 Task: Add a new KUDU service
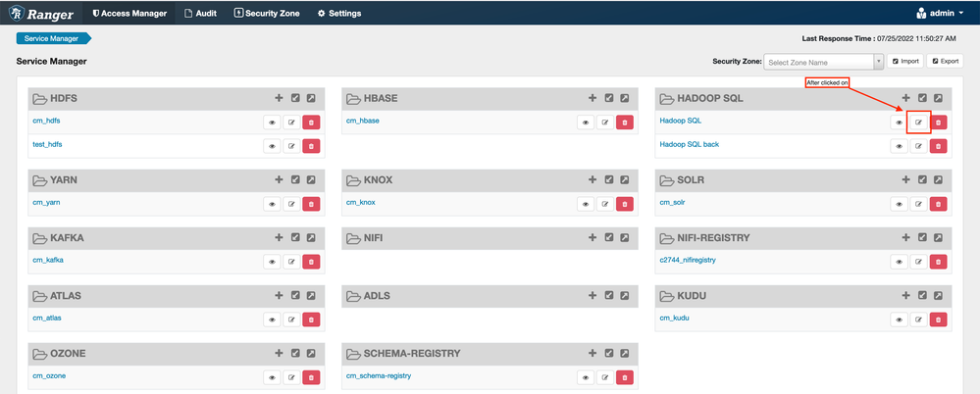click(905, 295)
